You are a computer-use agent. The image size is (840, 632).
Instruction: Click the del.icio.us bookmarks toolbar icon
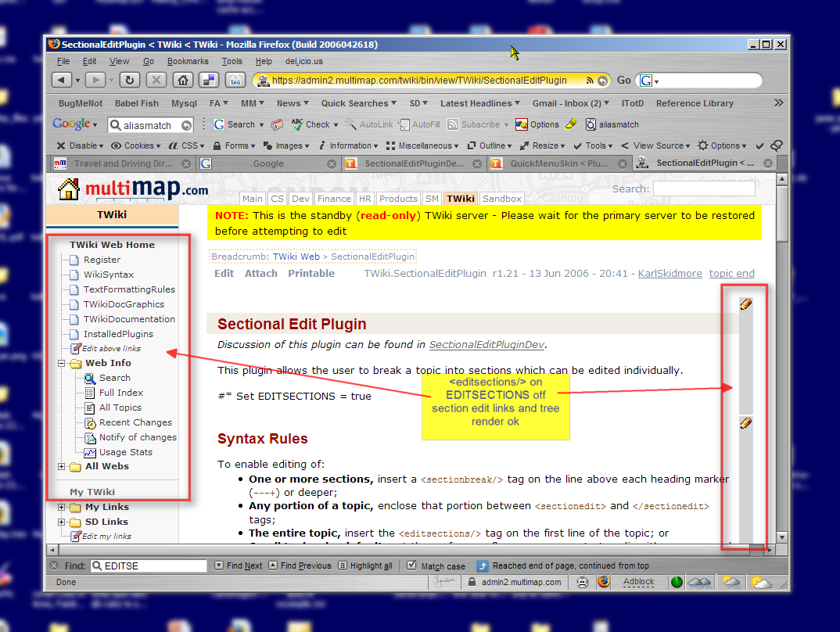(x=208, y=81)
